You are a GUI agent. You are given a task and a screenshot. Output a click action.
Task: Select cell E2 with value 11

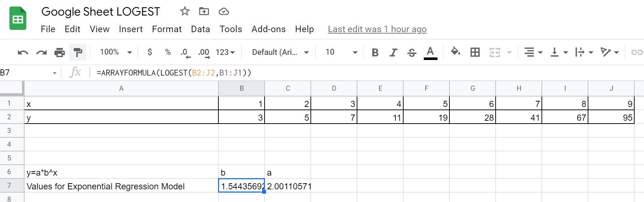[380, 117]
